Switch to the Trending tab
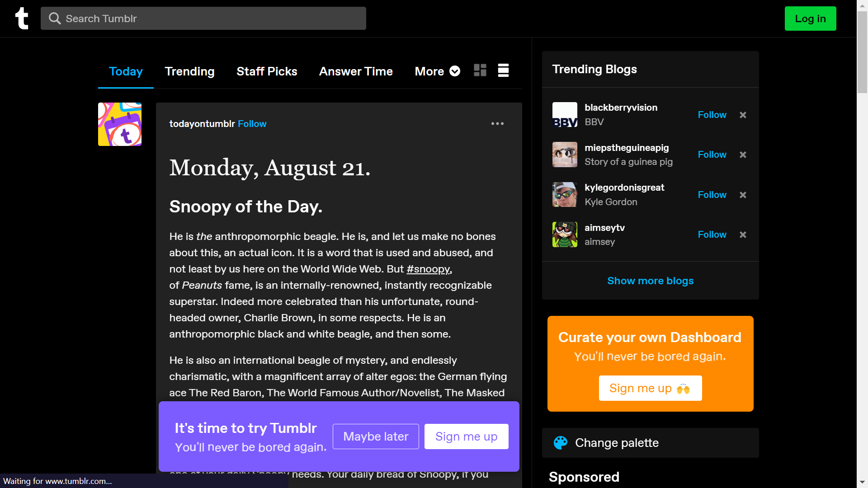 pyautogui.click(x=189, y=71)
